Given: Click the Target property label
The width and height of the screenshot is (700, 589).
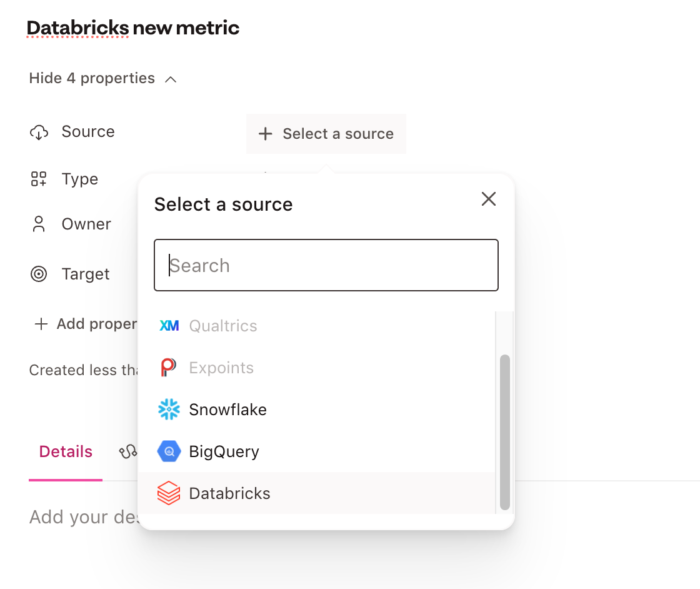Looking at the screenshot, I should [85, 274].
